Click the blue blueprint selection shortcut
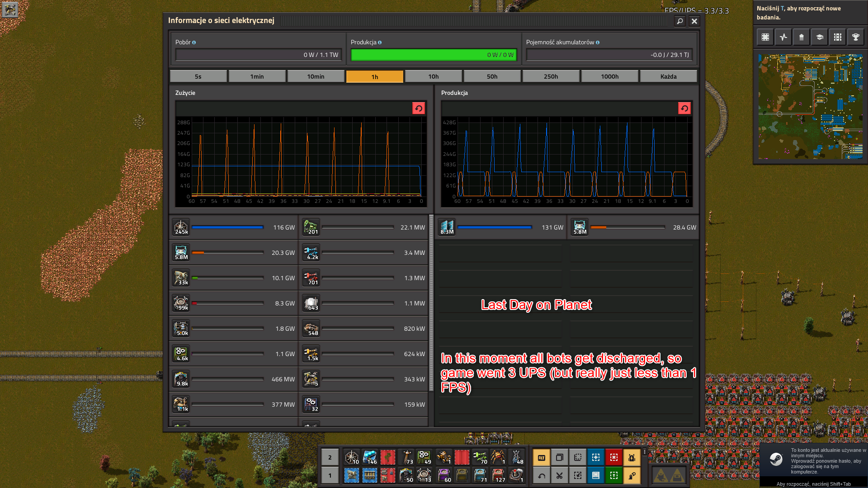 (x=595, y=457)
